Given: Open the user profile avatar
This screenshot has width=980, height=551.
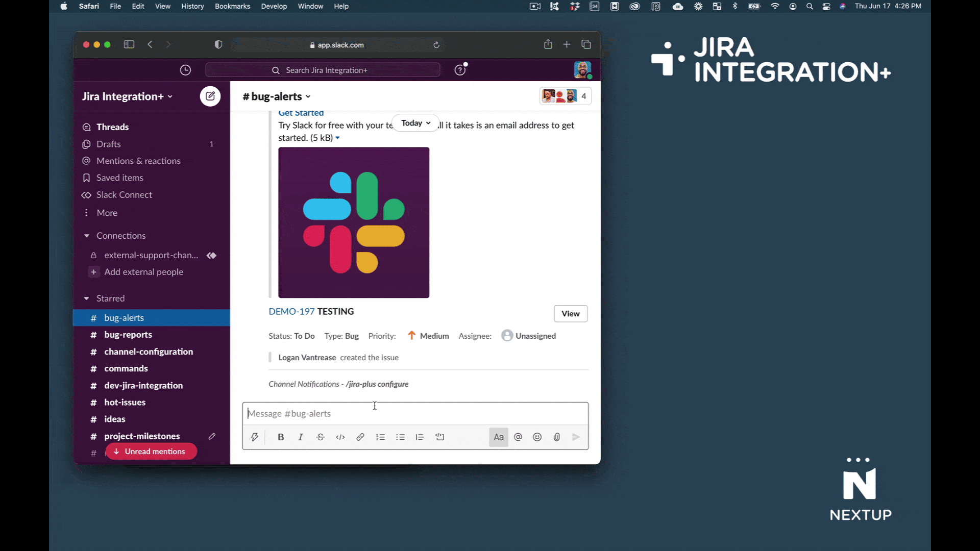Looking at the screenshot, I should (x=582, y=70).
